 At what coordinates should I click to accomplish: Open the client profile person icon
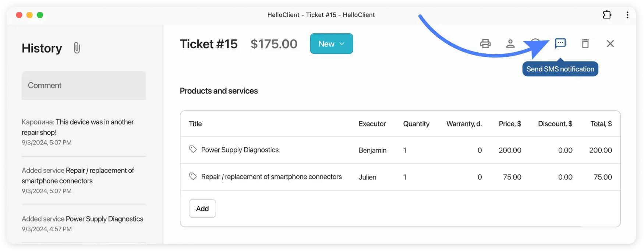coord(510,43)
